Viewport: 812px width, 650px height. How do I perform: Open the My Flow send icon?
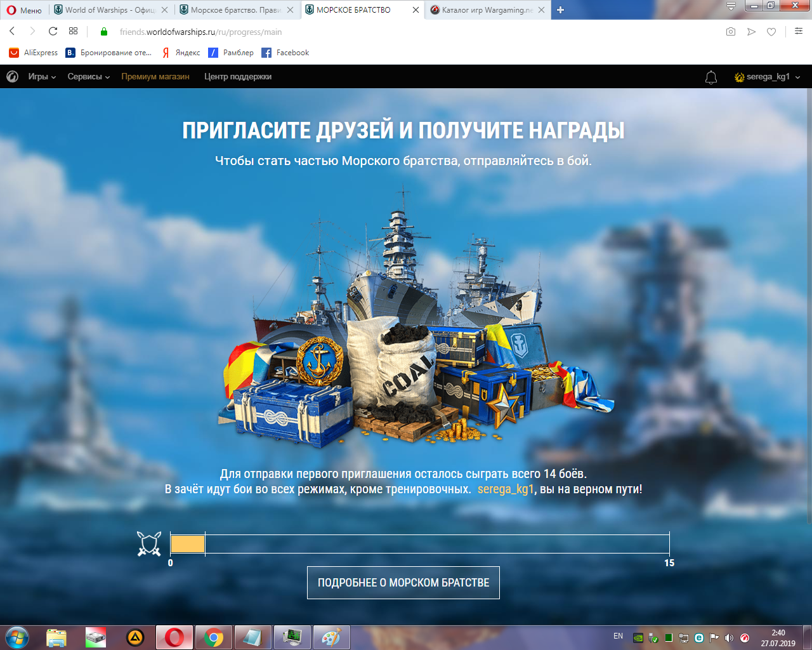coord(751,32)
